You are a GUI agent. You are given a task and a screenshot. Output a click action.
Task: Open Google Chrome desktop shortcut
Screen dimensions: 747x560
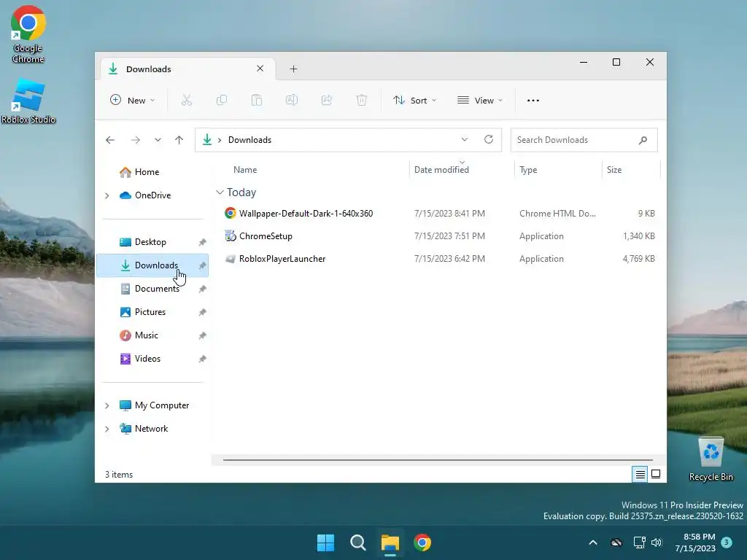(28, 34)
